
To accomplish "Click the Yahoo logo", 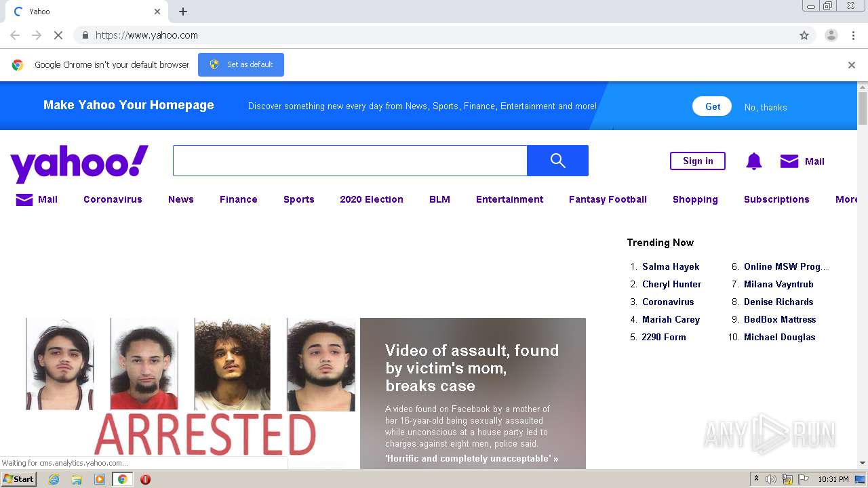I will (79, 163).
